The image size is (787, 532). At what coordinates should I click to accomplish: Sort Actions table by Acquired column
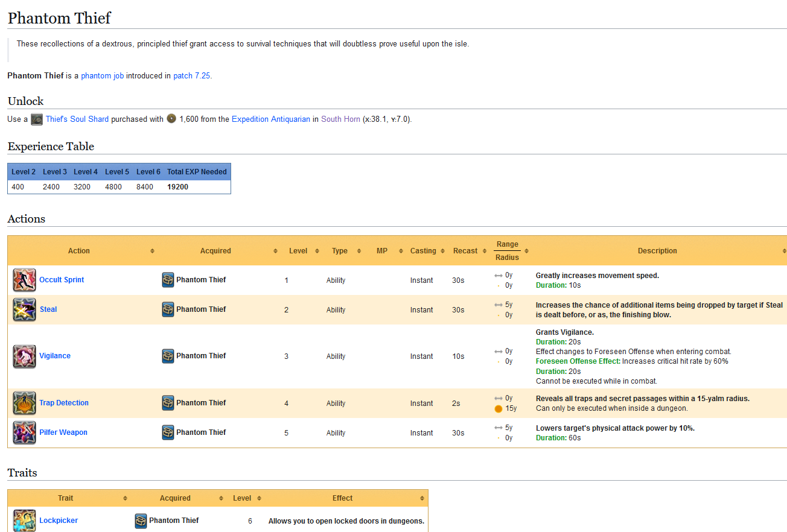[x=275, y=251]
